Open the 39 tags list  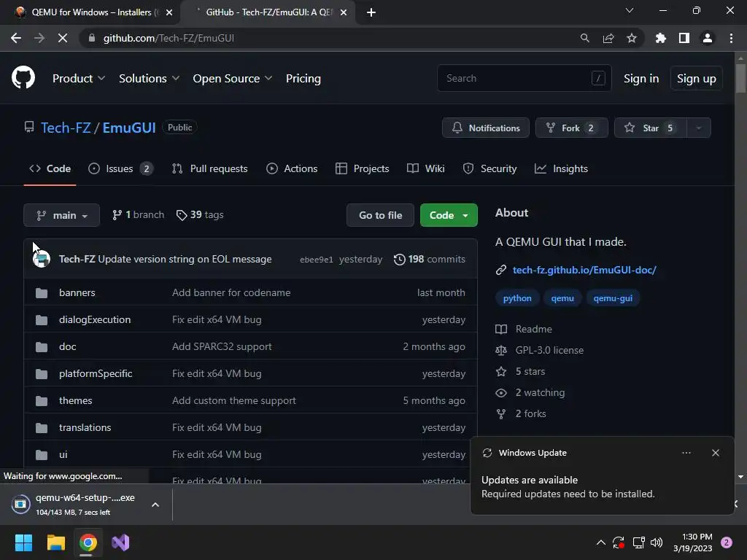click(200, 215)
